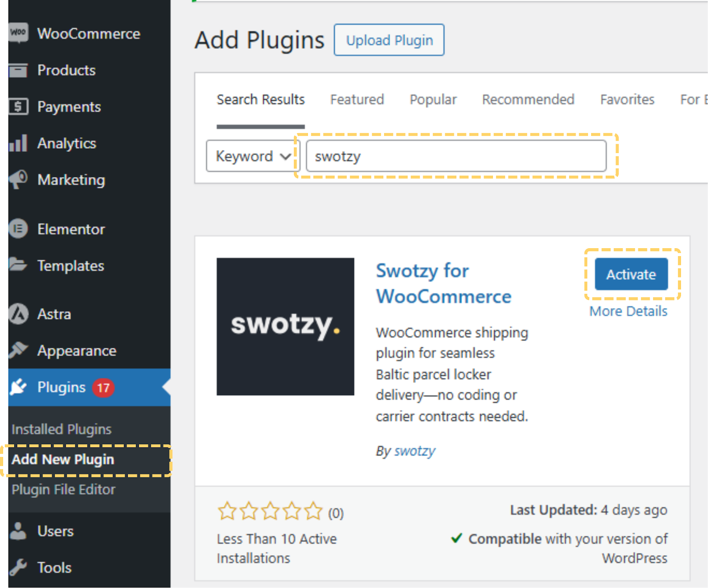The width and height of the screenshot is (708, 588).
Task: Open More Details for Swotzy plugin
Action: tap(628, 311)
